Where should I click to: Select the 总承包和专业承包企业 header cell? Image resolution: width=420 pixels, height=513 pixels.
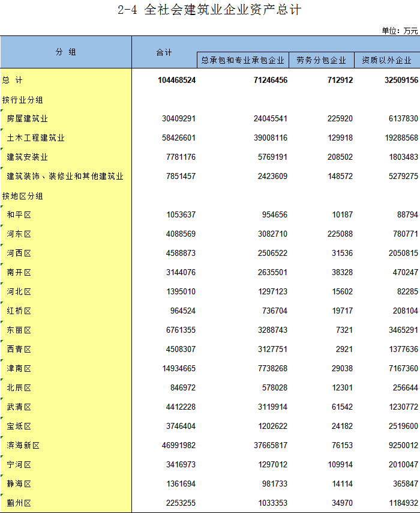(243, 60)
